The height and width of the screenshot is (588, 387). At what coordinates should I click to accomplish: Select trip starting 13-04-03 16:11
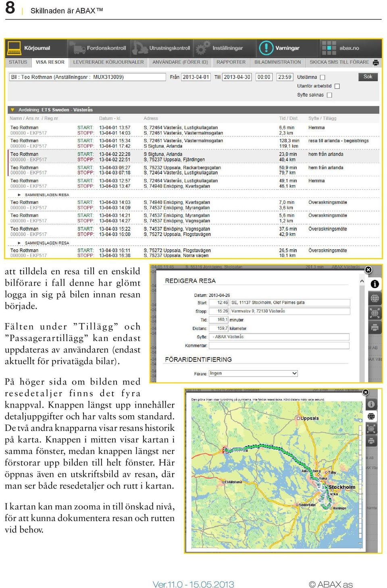193,253
